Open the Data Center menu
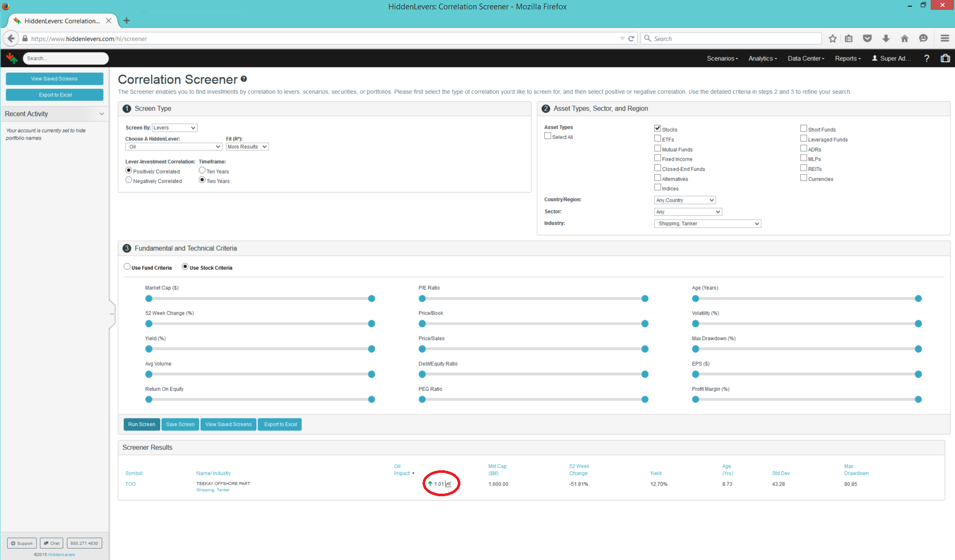 pos(806,59)
